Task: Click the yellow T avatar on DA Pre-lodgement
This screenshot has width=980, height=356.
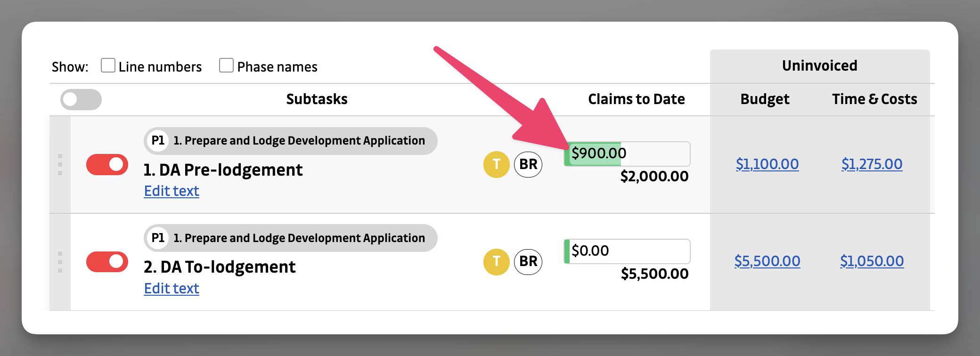Action: coord(496,164)
